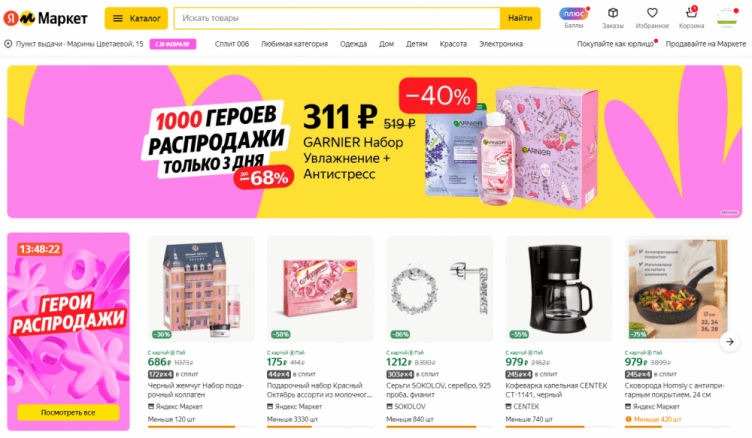752x438 pixels.
Task: Click the Искать товары search field
Action: pos(337,18)
